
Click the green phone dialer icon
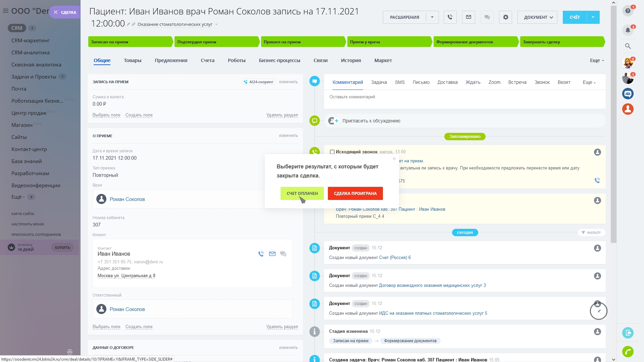pyautogui.click(x=628, y=352)
